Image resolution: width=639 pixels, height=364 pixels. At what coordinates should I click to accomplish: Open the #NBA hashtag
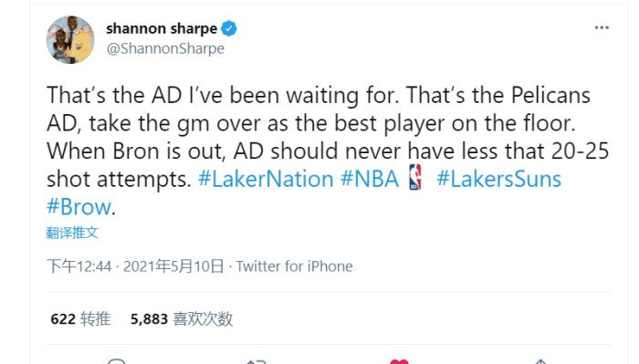369,179
